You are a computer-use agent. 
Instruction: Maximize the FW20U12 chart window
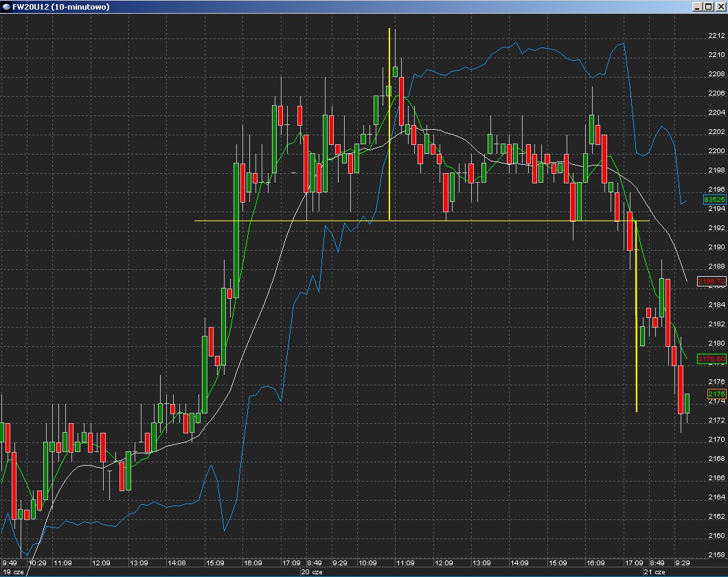point(709,7)
